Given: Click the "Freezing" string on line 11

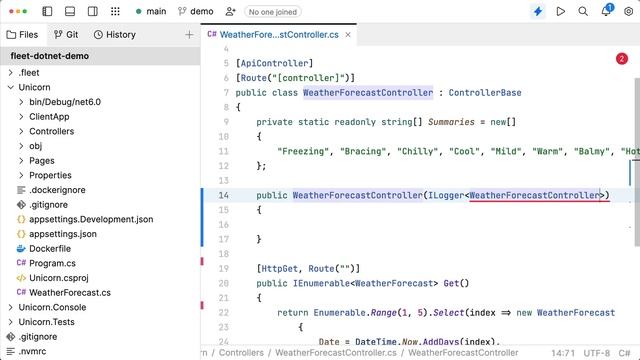Looking at the screenshot, I should click(x=303, y=151).
